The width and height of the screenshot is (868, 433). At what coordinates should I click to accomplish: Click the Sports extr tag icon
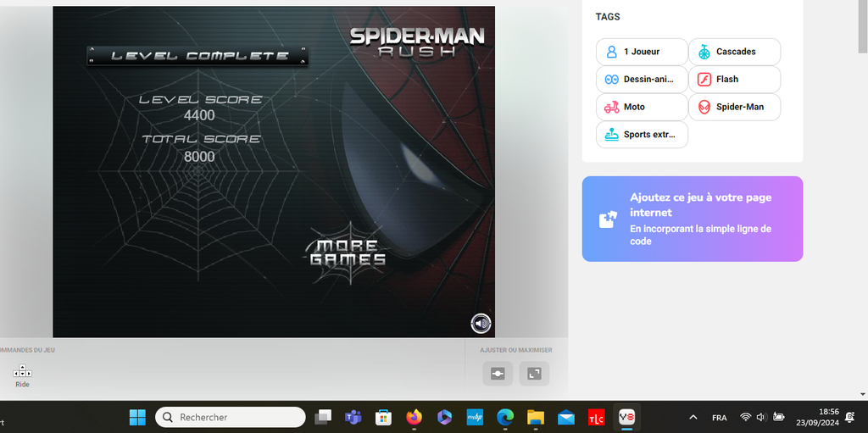(x=612, y=135)
